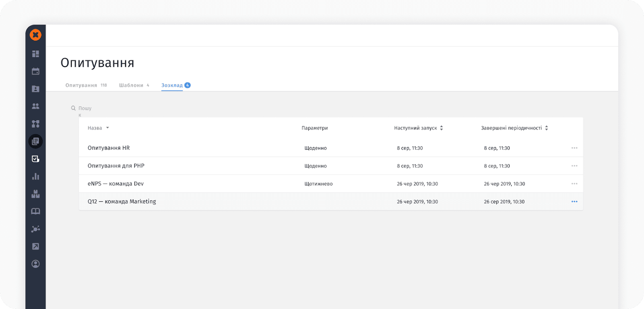Open the highlighted surveys icon in sidebar
Image resolution: width=644 pixels, height=309 pixels.
coord(35,141)
